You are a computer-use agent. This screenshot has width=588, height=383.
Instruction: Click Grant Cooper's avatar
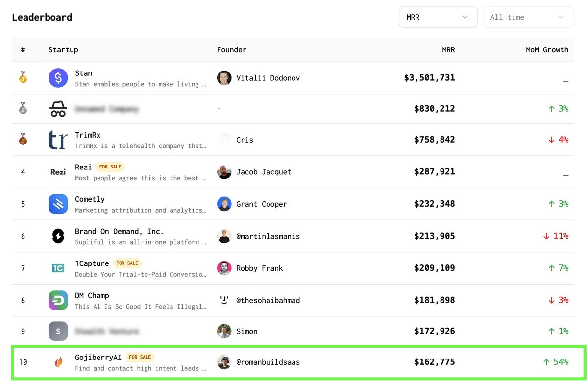(x=224, y=204)
